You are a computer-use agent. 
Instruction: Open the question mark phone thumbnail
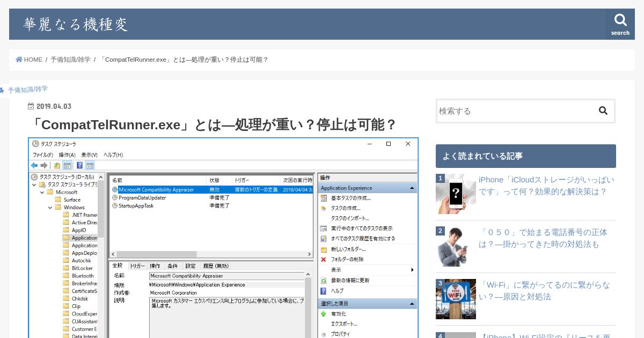456,194
